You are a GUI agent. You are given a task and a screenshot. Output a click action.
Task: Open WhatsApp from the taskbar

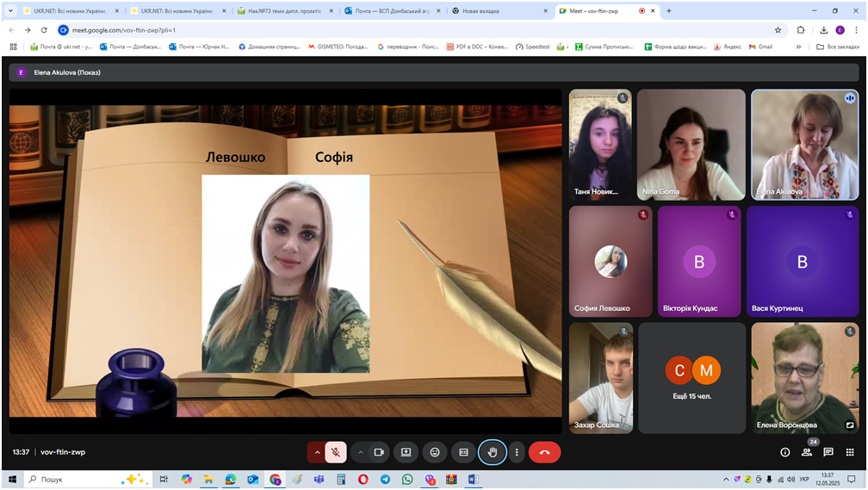(x=407, y=480)
